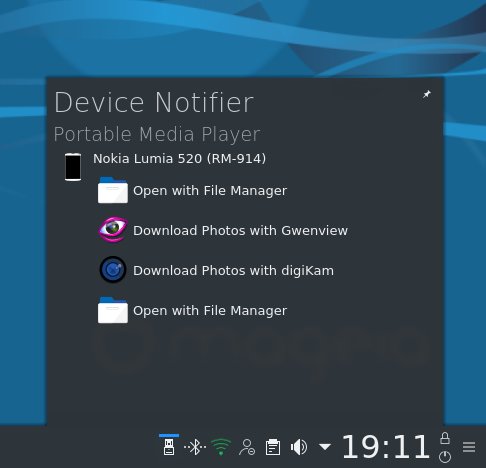486x468 pixels.
Task: Click the power leave session icon
Action: point(445,456)
